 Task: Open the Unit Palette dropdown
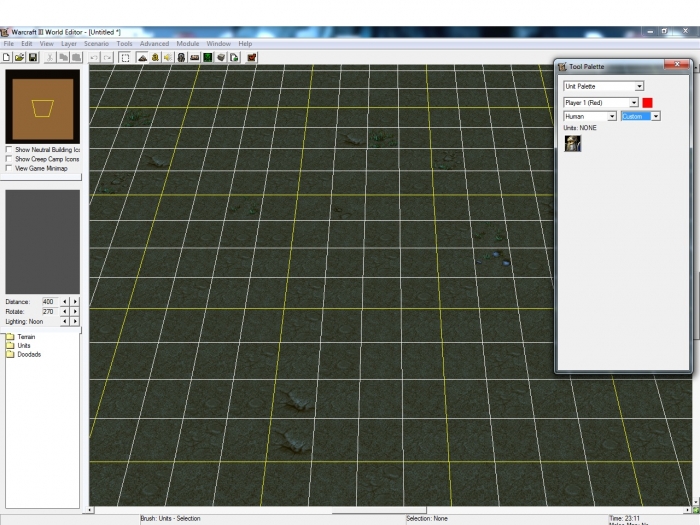click(x=604, y=86)
